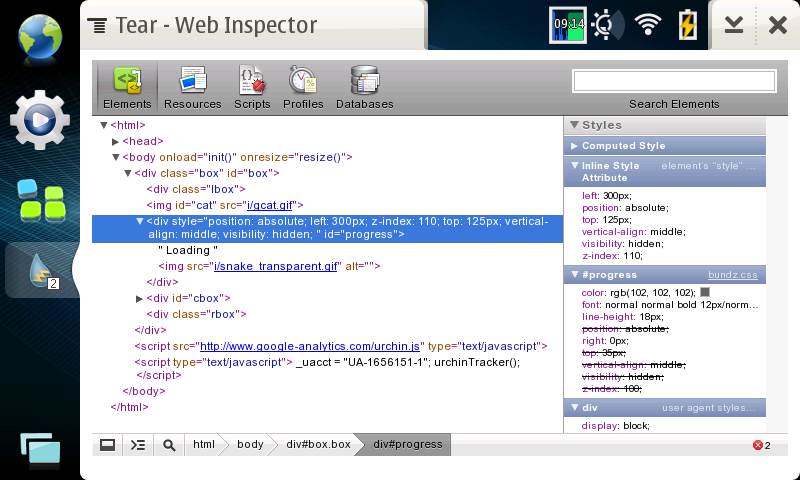This screenshot has height=480, width=800.
Task: Collapse the html tree node
Action: pyautogui.click(x=104, y=125)
